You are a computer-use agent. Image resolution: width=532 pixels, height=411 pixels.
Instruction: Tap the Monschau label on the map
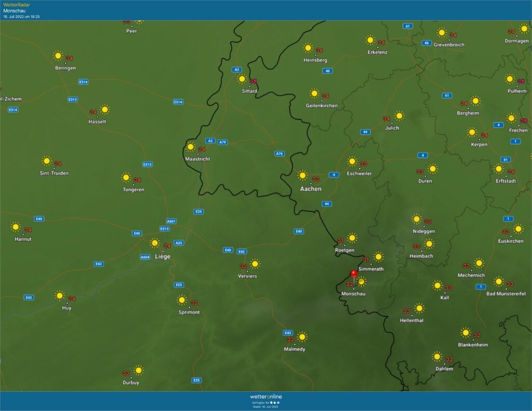click(353, 294)
